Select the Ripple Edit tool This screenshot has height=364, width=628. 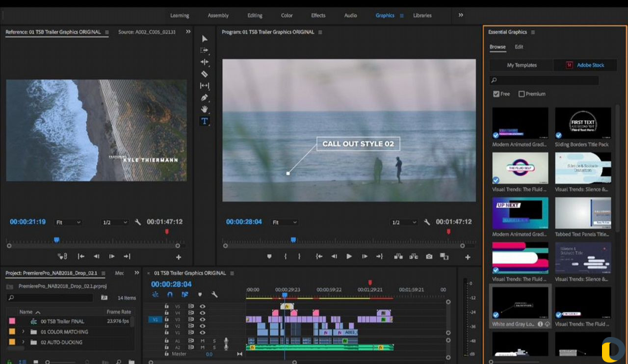(x=205, y=62)
